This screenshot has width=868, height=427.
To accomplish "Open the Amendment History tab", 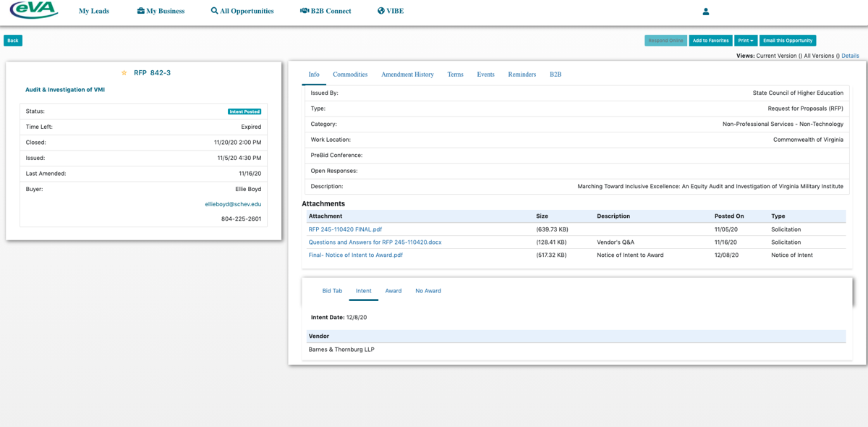I will 407,75.
